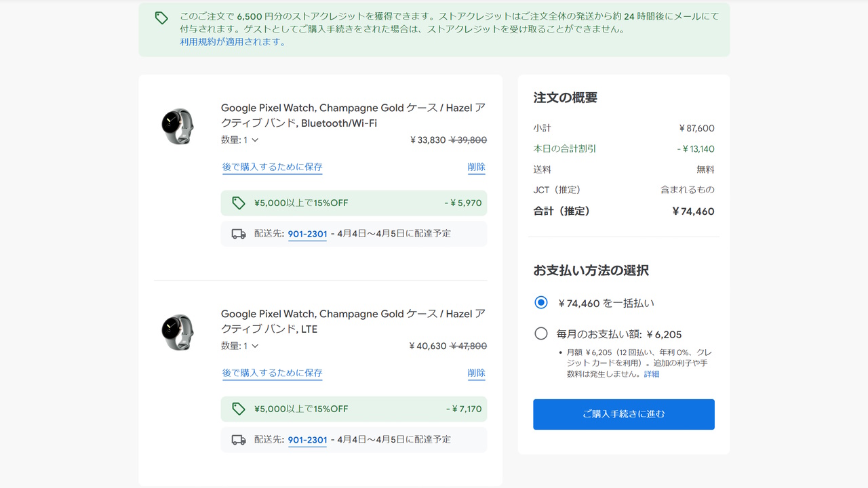The width and height of the screenshot is (868, 488).
Task: Select the ¥74,460 一括払い payment option
Action: [540, 303]
